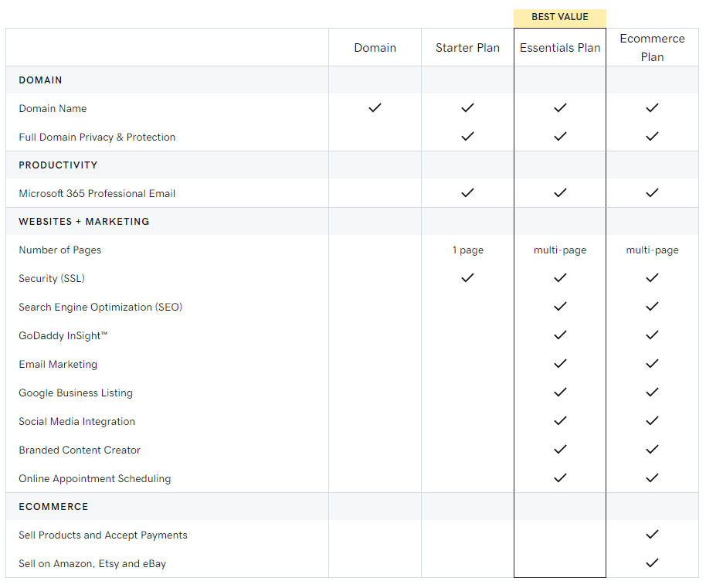Image resolution: width=706 pixels, height=588 pixels.
Task: Click the BEST VALUE badge
Action: click(x=559, y=16)
